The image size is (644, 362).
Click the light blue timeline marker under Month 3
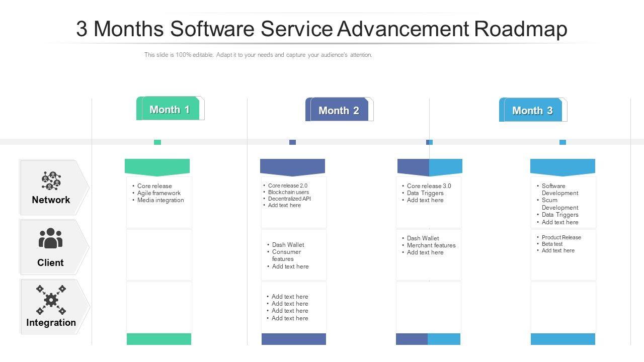[x=562, y=142]
